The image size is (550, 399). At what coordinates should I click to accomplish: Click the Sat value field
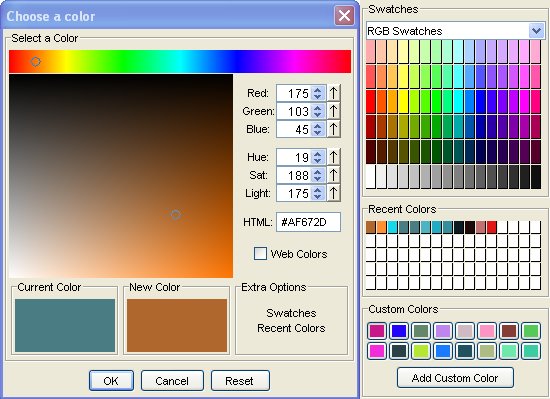(x=294, y=175)
